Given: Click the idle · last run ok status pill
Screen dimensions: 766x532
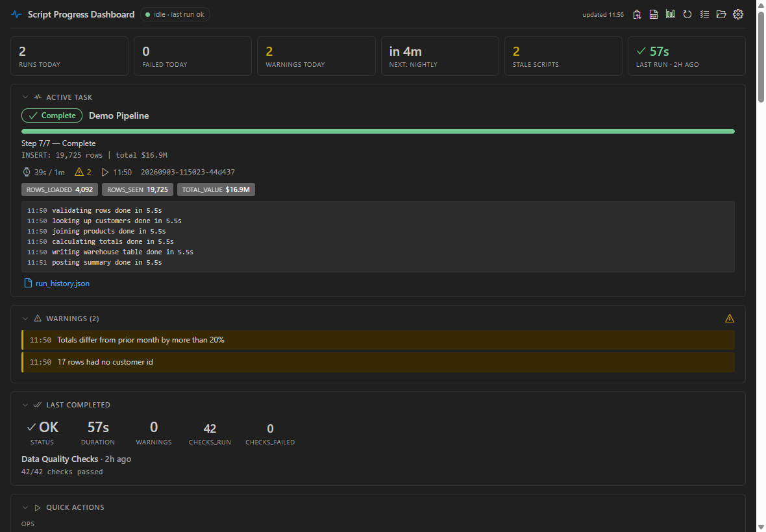Looking at the screenshot, I should pyautogui.click(x=175, y=15).
